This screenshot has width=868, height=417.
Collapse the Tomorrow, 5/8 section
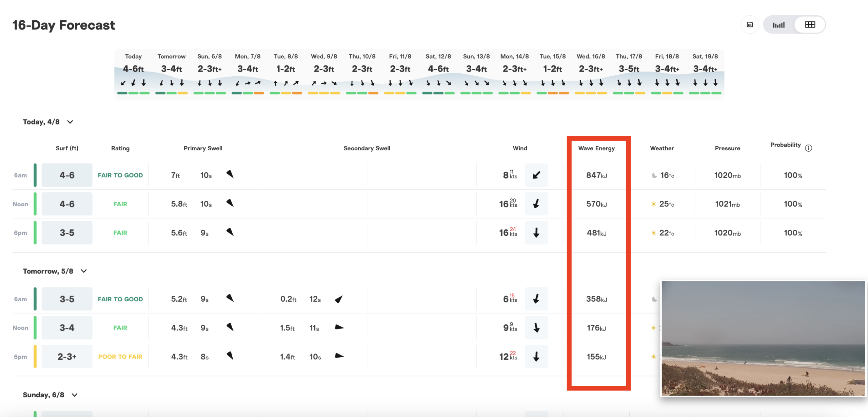click(84, 271)
